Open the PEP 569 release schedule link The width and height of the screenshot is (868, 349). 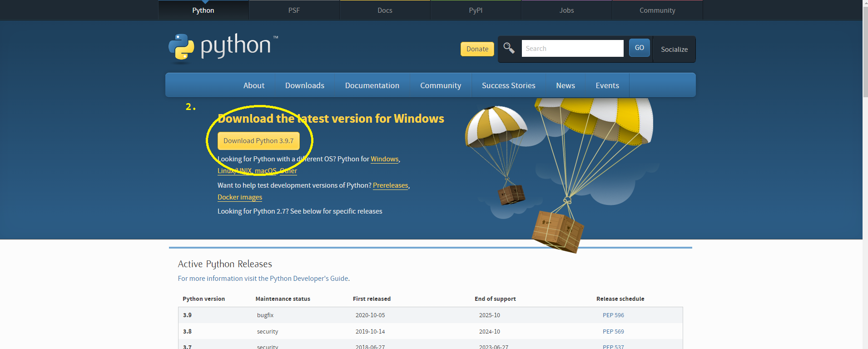[613, 331]
